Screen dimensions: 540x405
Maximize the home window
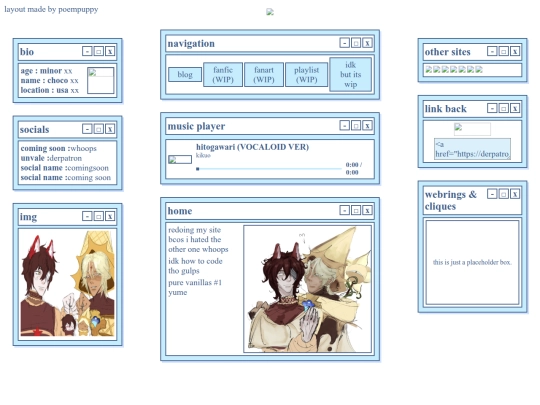(356, 210)
